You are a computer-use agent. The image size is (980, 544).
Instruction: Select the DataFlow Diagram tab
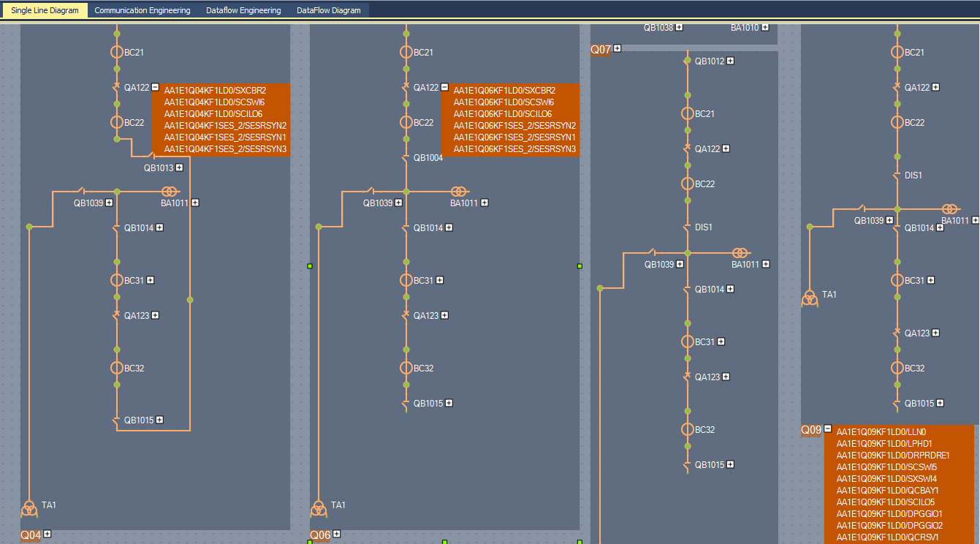(x=328, y=10)
